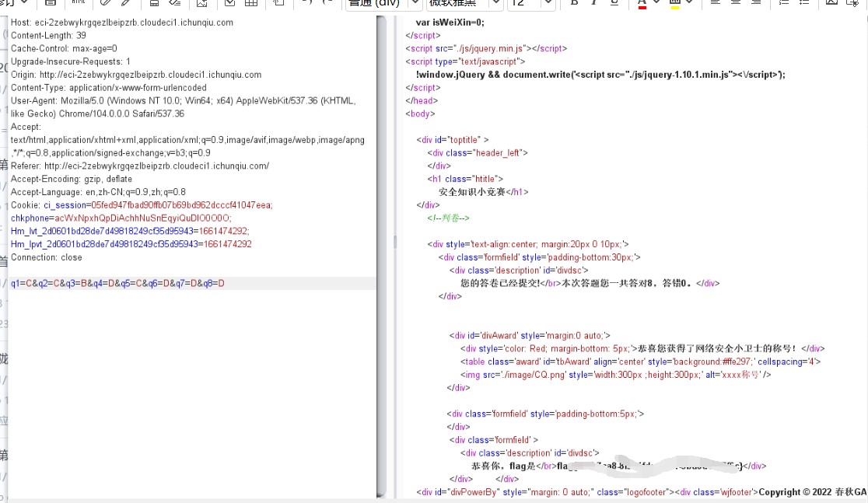Align text to the right
Viewport: 868px width, 503px height.
click(x=755, y=3)
